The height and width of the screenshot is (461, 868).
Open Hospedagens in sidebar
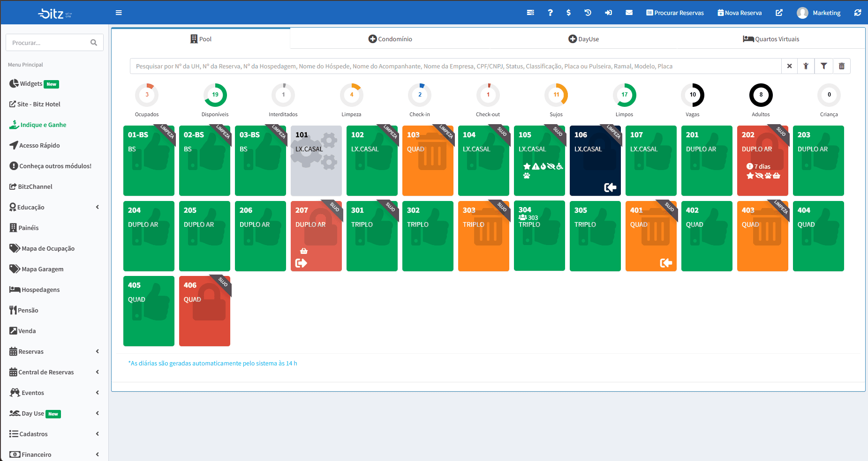pos(35,290)
